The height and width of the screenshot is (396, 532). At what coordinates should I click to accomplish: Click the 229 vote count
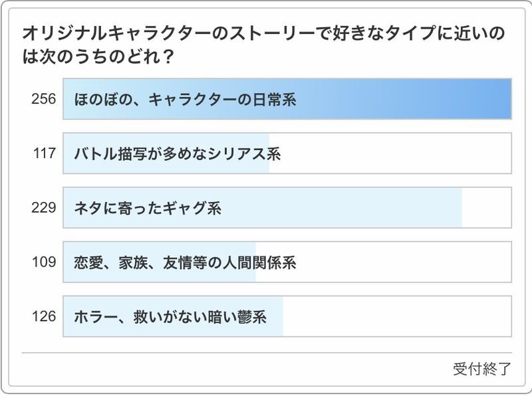43,209
